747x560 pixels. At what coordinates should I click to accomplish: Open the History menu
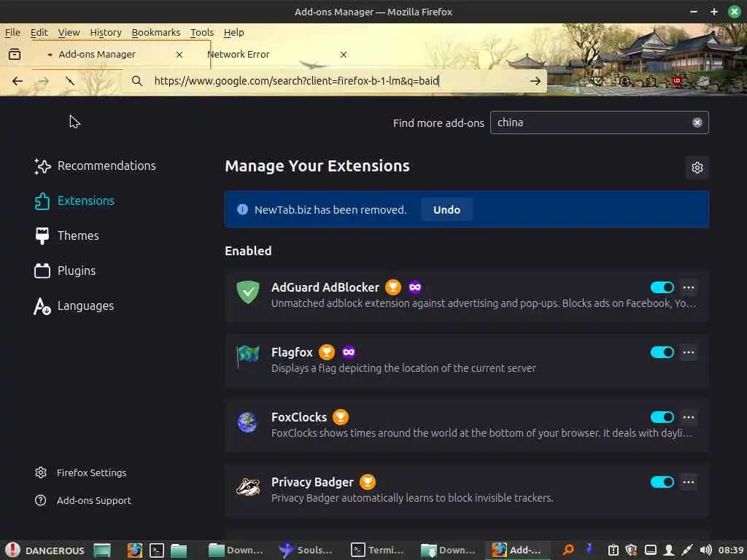[x=106, y=32]
